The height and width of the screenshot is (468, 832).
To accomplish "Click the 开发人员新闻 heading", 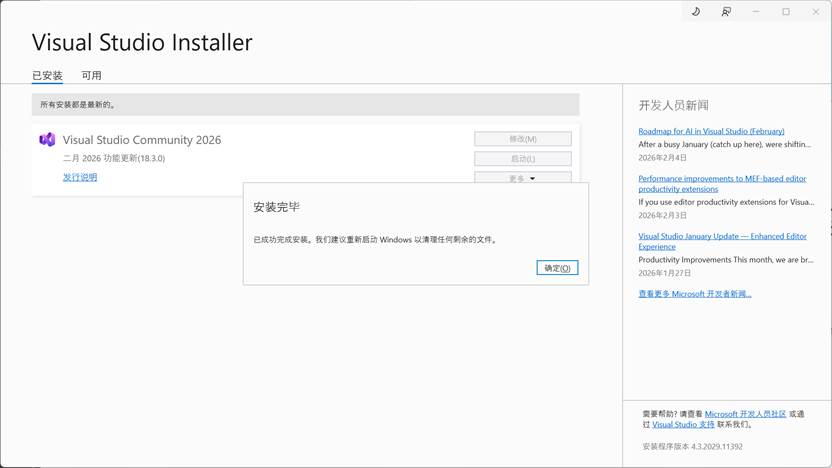I will (673, 105).
